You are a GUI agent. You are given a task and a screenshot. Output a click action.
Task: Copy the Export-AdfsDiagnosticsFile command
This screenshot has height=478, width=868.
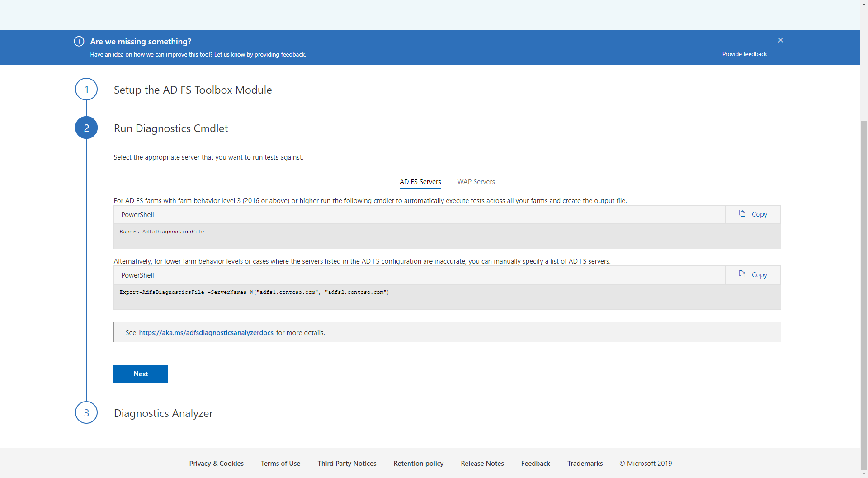pos(752,214)
